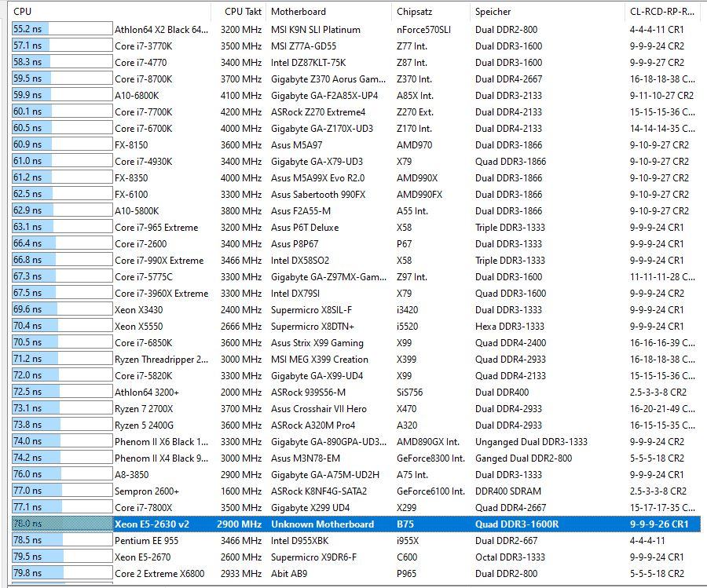Click the Ganged Dual DDR2-800 memory cell
The height and width of the screenshot is (588, 707).
[523, 458]
